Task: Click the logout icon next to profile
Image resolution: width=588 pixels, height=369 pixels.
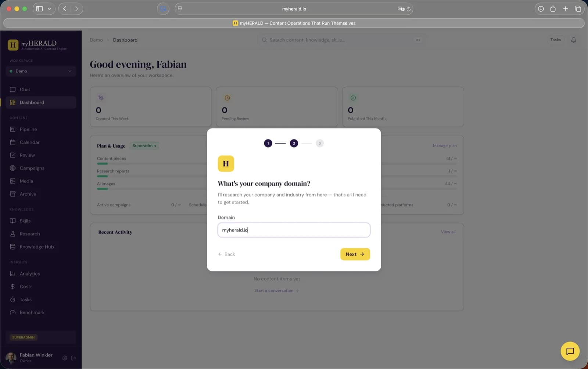Action: click(73, 358)
